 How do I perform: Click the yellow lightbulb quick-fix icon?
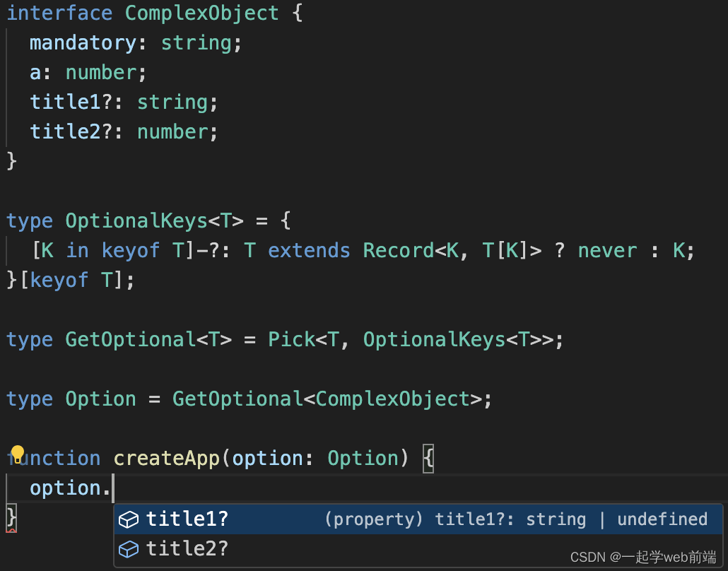(x=17, y=452)
